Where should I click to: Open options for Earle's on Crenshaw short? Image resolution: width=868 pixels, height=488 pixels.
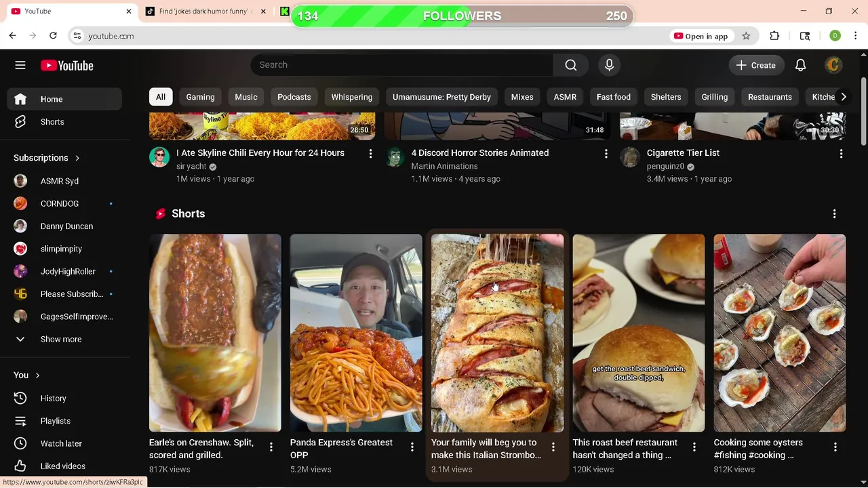point(271,447)
